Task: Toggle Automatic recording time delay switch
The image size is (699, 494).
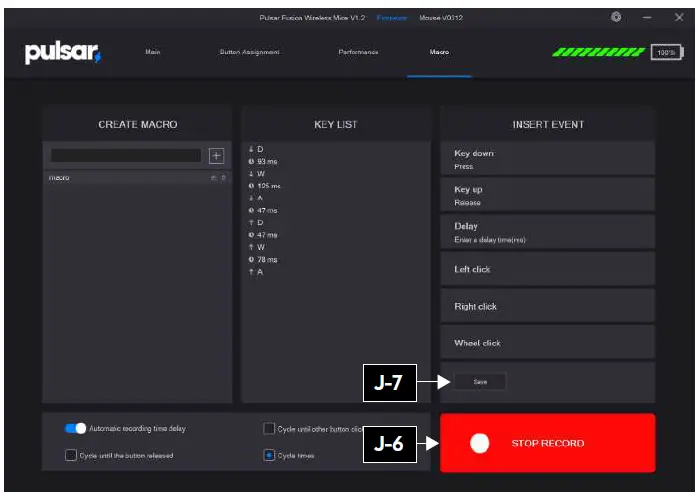Action: pyautogui.click(x=75, y=428)
